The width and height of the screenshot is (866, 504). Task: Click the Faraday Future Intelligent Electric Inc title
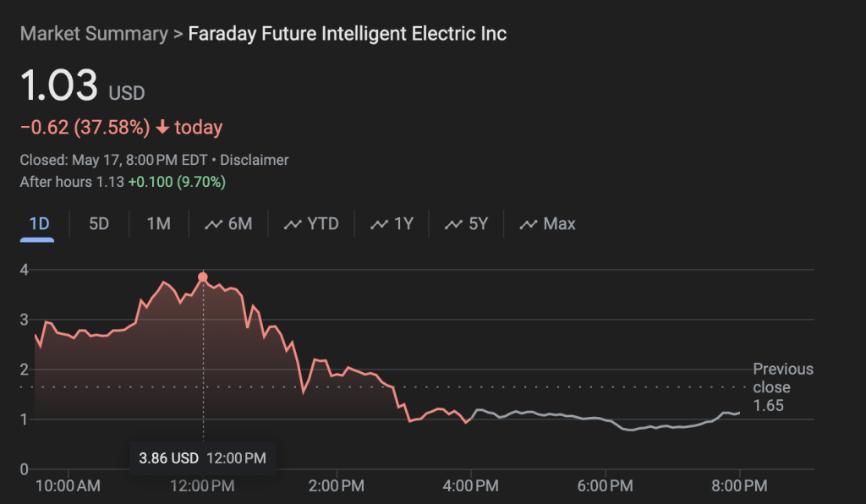click(347, 34)
